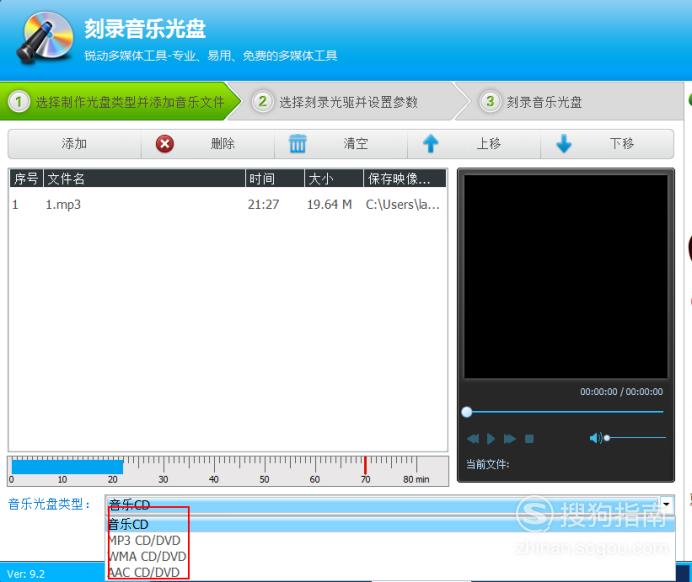Click the previous track button
Viewport: 692px width, 582px height.
click(473, 439)
